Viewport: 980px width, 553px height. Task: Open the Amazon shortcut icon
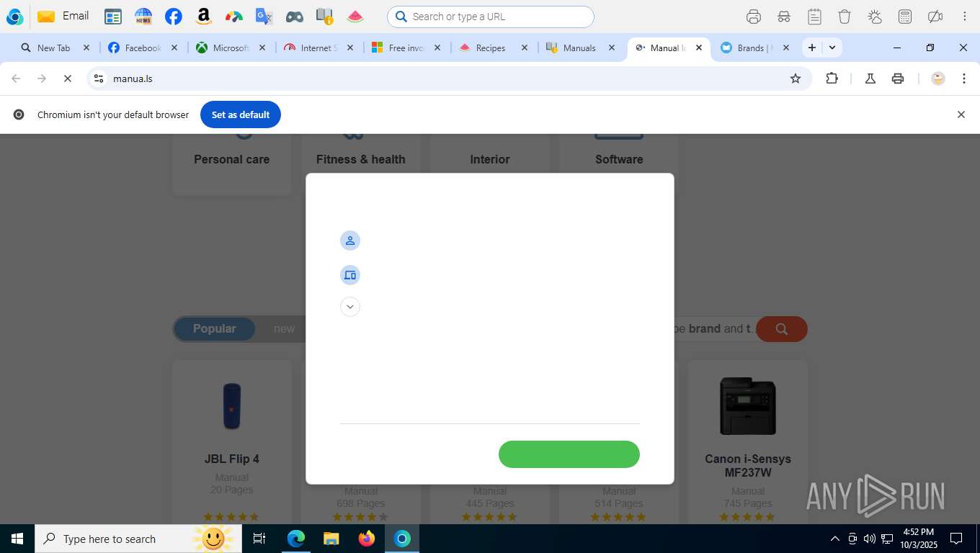[204, 17]
